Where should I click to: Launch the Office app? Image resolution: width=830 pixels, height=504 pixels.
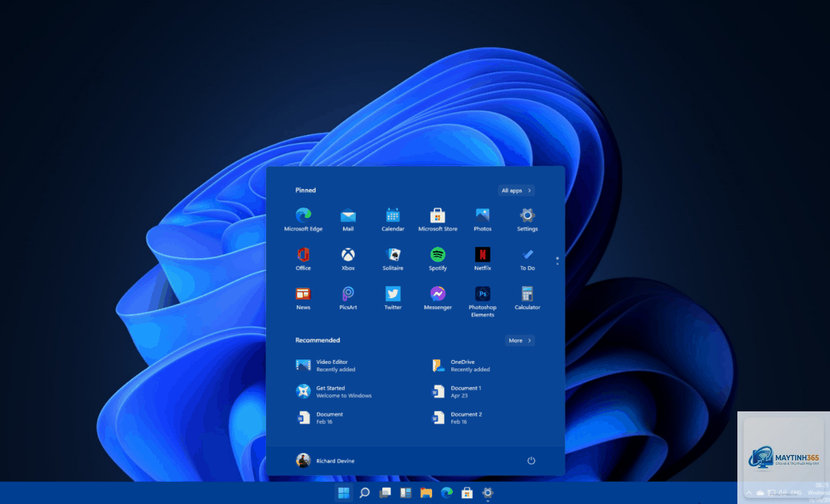(303, 259)
